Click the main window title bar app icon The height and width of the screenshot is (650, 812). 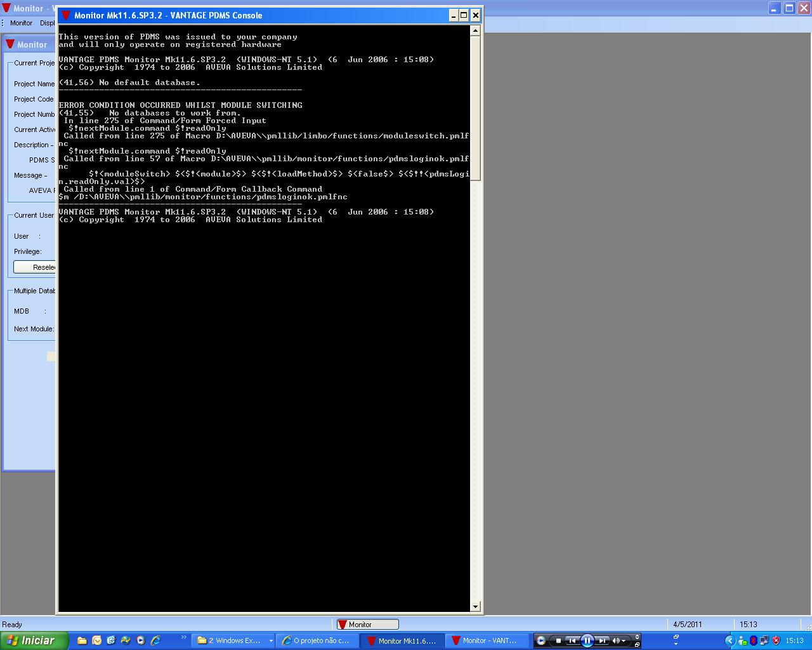[6, 8]
